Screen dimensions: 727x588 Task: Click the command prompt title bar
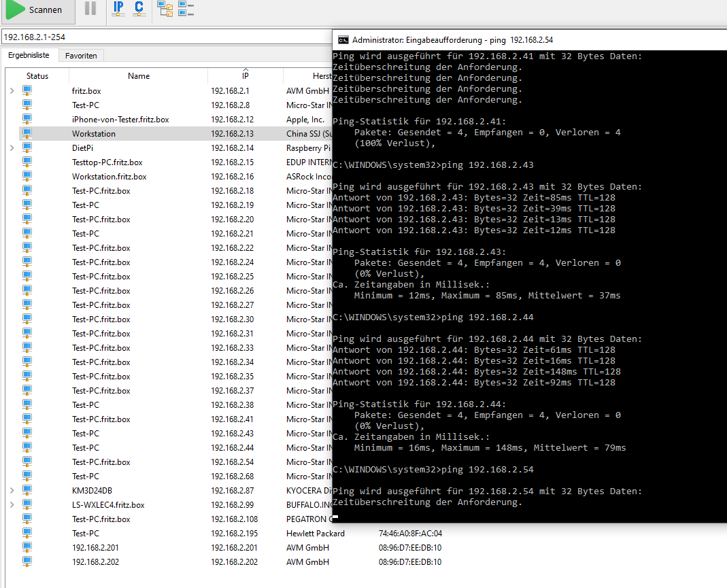(x=530, y=40)
